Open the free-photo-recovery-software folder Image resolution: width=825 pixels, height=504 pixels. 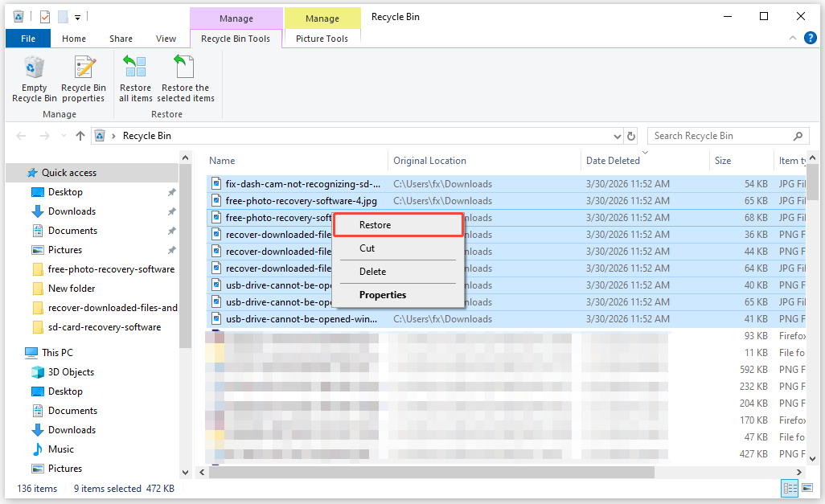tap(111, 268)
